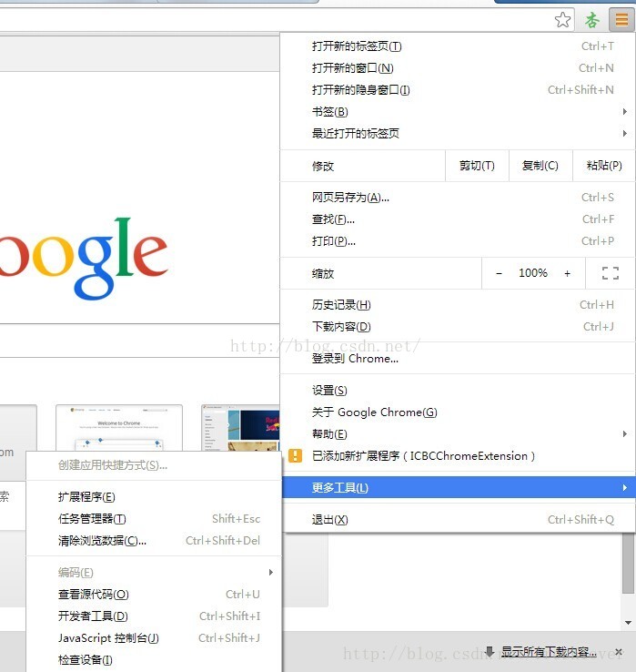Click the download arrow icon in downloads bar
The width and height of the screenshot is (636, 672).
tap(490, 652)
